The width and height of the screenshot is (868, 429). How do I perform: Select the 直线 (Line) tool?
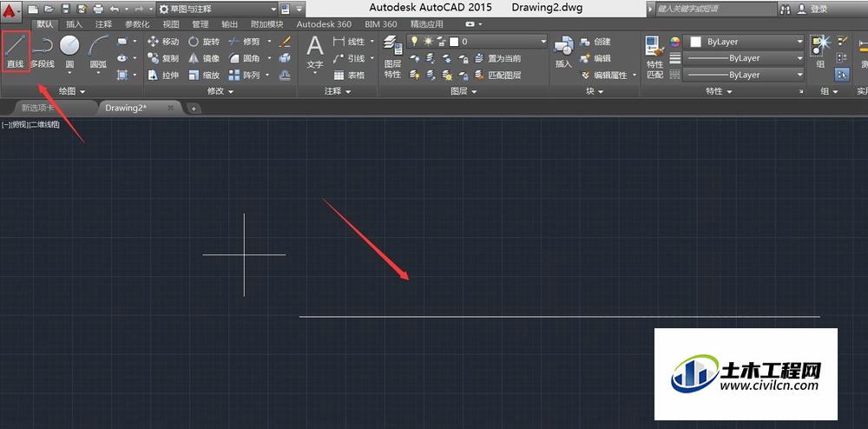[16, 51]
